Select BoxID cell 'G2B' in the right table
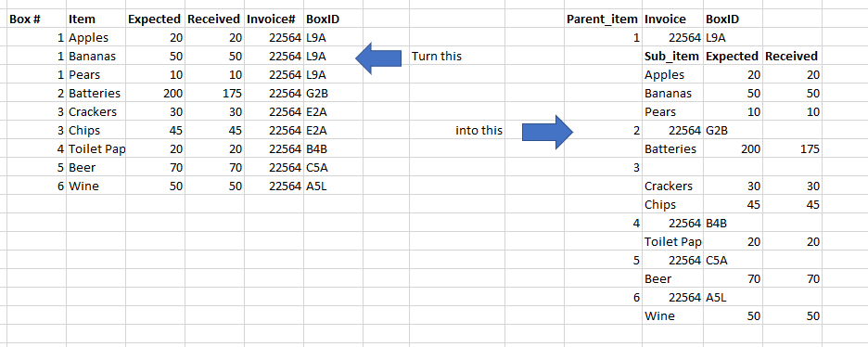Viewport: 868px width, 347px height. (x=734, y=131)
